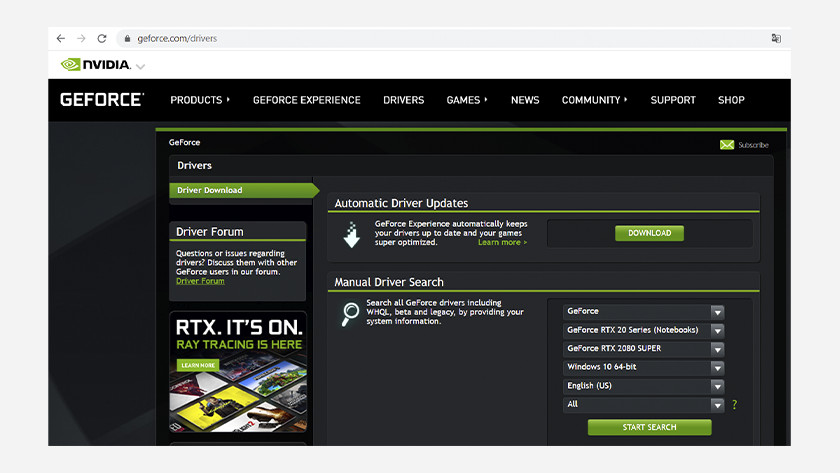Viewport: 840px width, 473px height.
Task: Click the Subscribe envelope icon
Action: [727, 145]
